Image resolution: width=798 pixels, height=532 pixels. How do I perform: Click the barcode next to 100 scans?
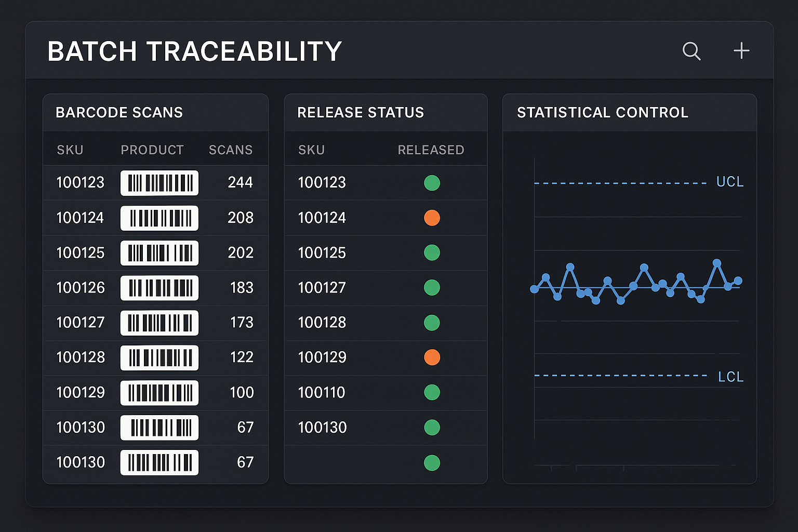click(159, 393)
